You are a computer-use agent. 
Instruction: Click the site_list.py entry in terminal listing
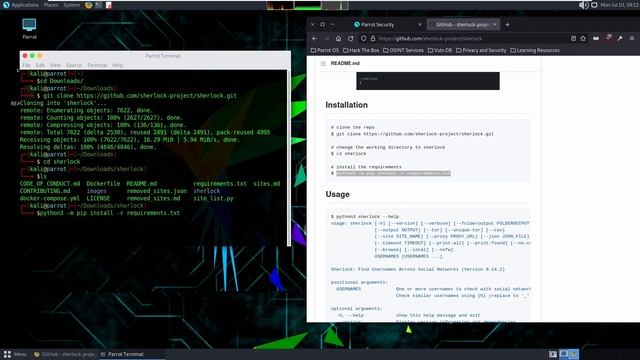point(213,198)
